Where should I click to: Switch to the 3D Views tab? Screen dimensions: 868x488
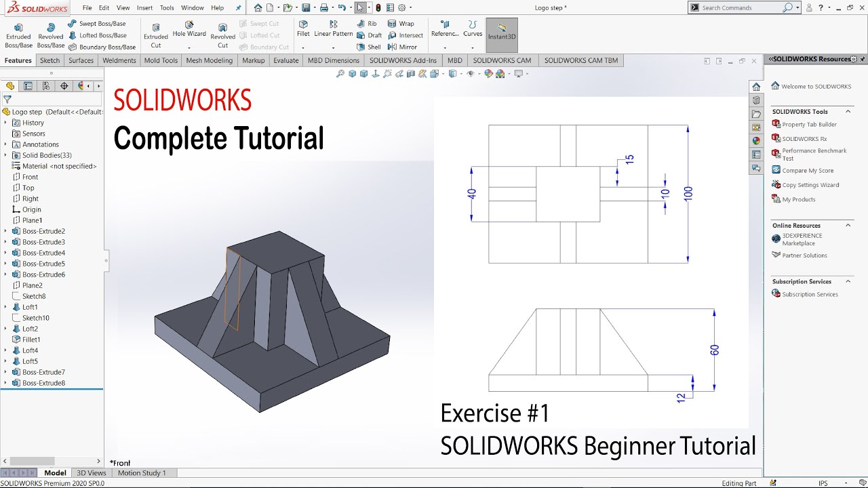(x=91, y=472)
